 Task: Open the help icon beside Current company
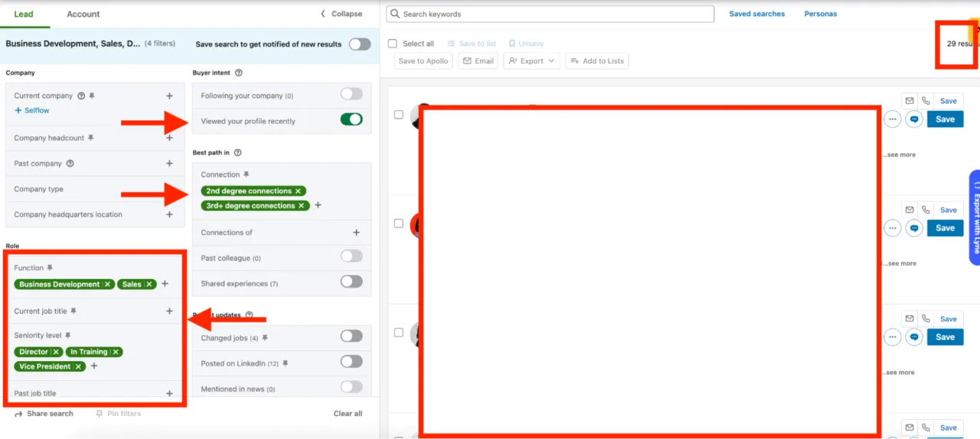pyautogui.click(x=81, y=96)
